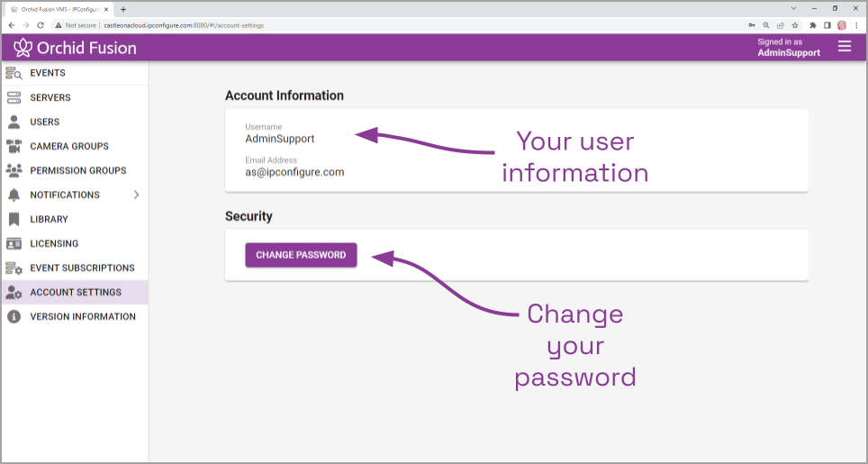Open a new browser tab
The height and width of the screenshot is (464, 868).
click(x=123, y=9)
